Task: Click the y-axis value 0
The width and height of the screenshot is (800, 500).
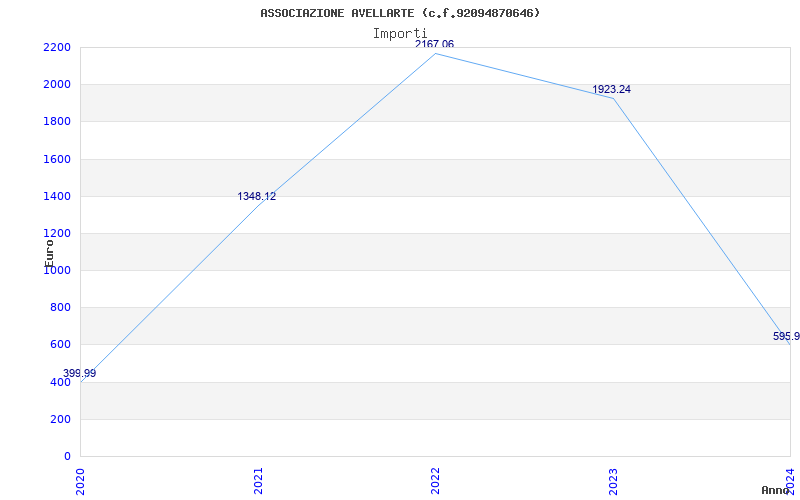Action: [68, 457]
